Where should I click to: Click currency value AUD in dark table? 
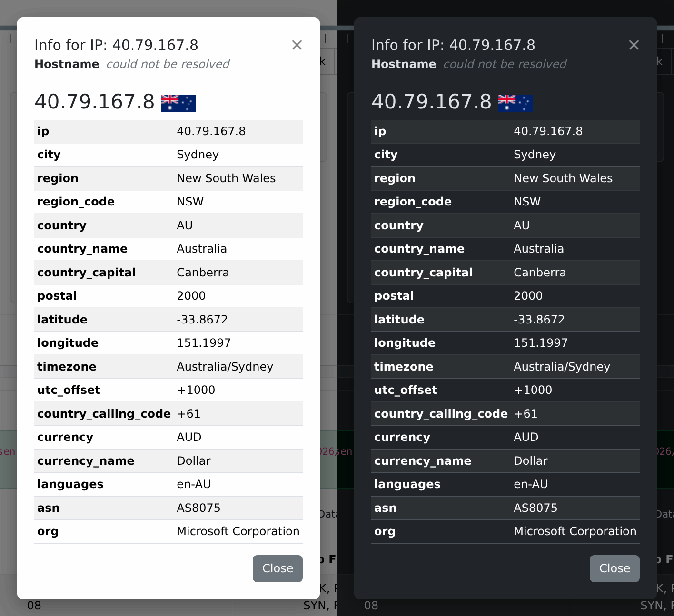coord(526,437)
